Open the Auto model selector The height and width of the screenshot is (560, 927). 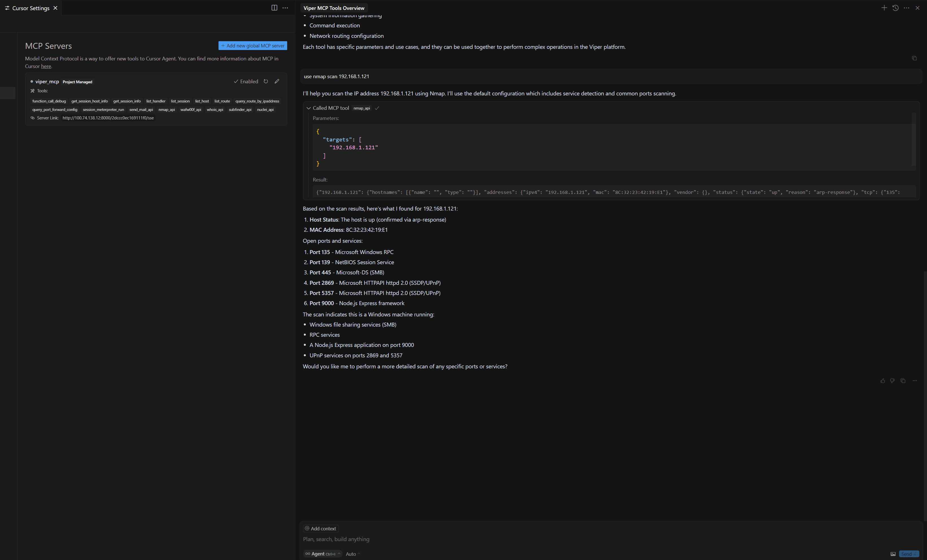tap(352, 554)
